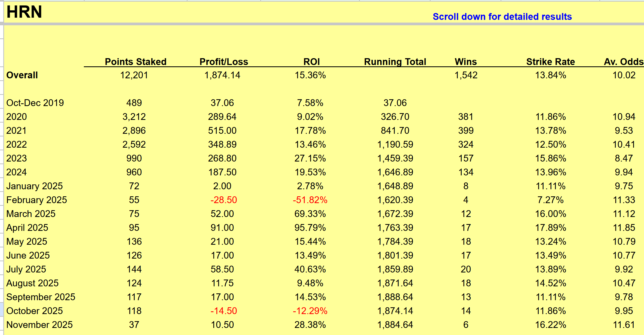This screenshot has width=644, height=335.
Task: Click Oct-Dec 2019 row label
Action: (35, 103)
